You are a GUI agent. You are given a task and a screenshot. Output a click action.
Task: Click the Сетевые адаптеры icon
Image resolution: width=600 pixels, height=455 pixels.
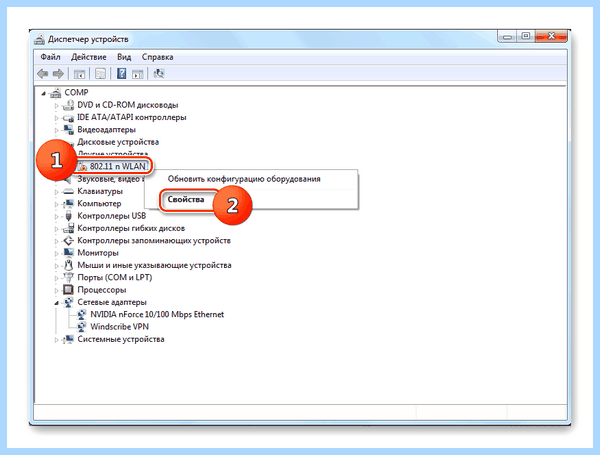[x=68, y=302]
